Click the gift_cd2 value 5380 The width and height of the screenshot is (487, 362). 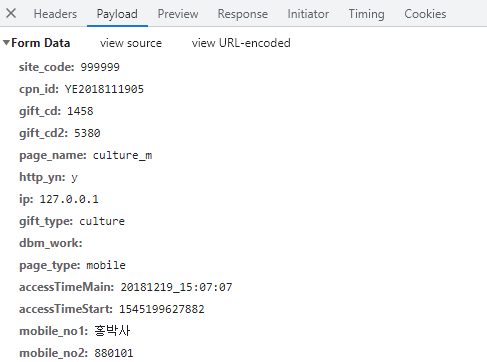(x=87, y=133)
